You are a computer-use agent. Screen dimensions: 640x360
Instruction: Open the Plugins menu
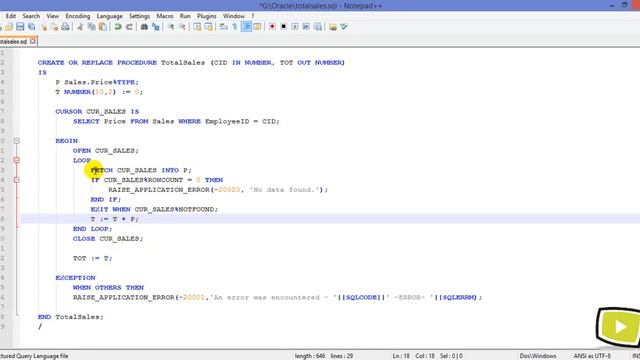207,16
